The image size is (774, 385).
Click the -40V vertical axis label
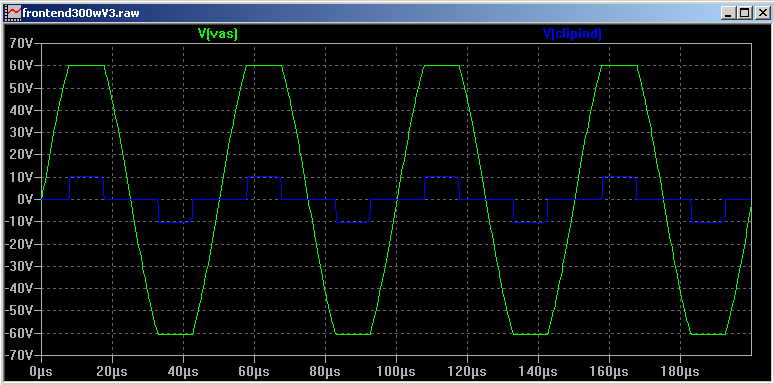(x=19, y=288)
